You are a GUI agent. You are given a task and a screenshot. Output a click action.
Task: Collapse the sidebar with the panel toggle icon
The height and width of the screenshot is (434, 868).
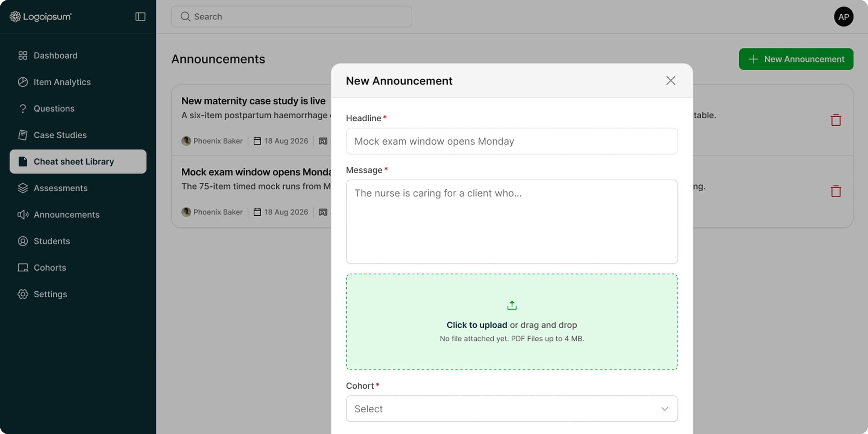[x=140, y=17]
